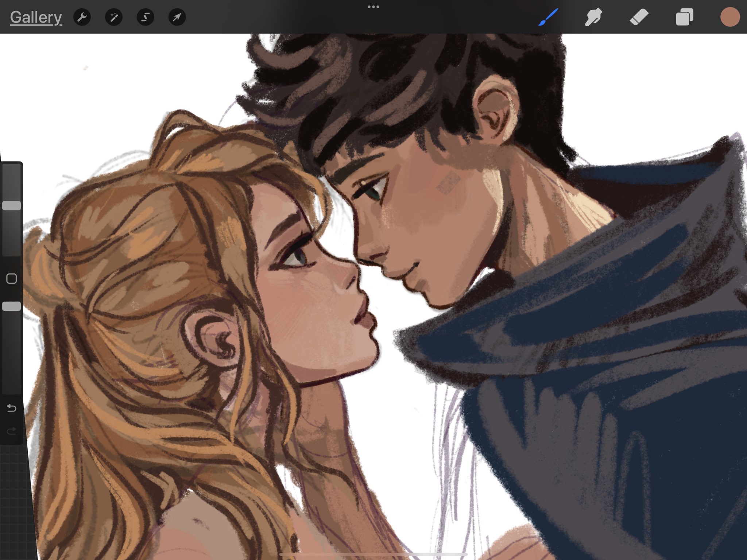Viewport: 747px width, 560px height.
Task: Expand the top interface options ellipsis
Action: pyautogui.click(x=373, y=6)
